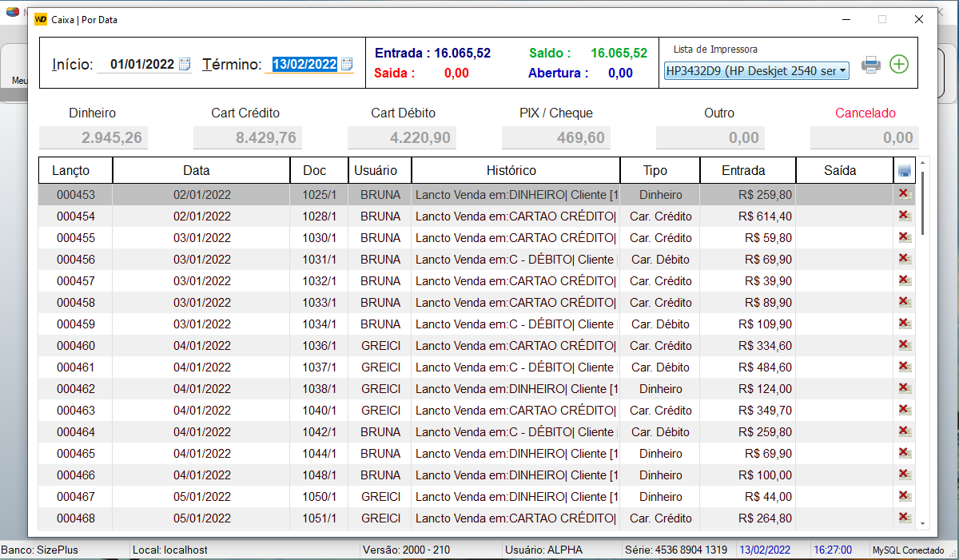The height and width of the screenshot is (560, 959).
Task: Click the scrollbar up arrow
Action: [x=923, y=162]
